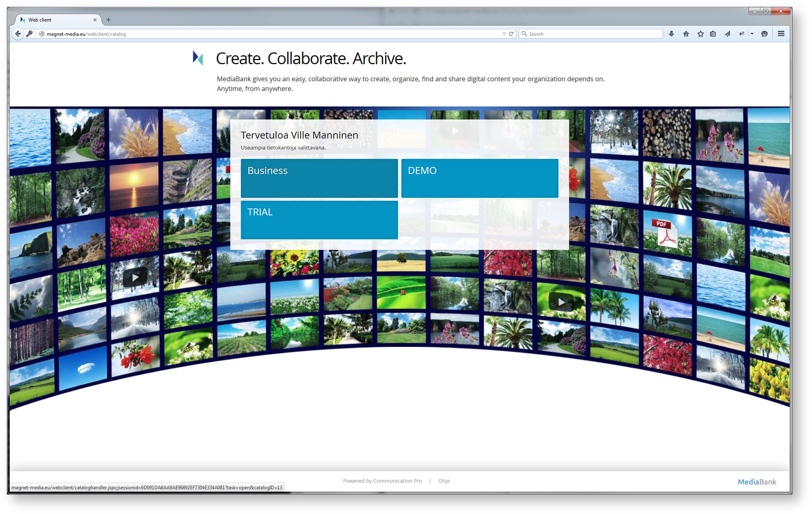
Task: Go to the home page icon
Action: coord(686,34)
